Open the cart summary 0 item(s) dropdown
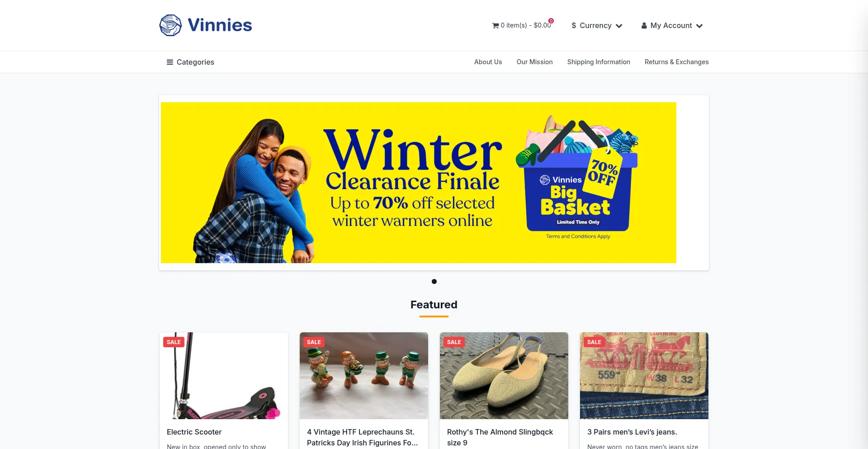 click(522, 25)
